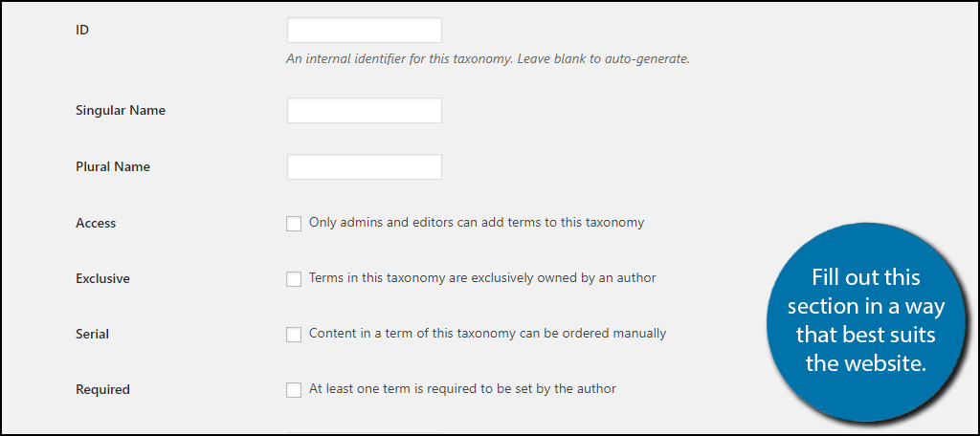
Task: Enable the Access admins-and-editors-only checkbox
Action: tap(294, 224)
